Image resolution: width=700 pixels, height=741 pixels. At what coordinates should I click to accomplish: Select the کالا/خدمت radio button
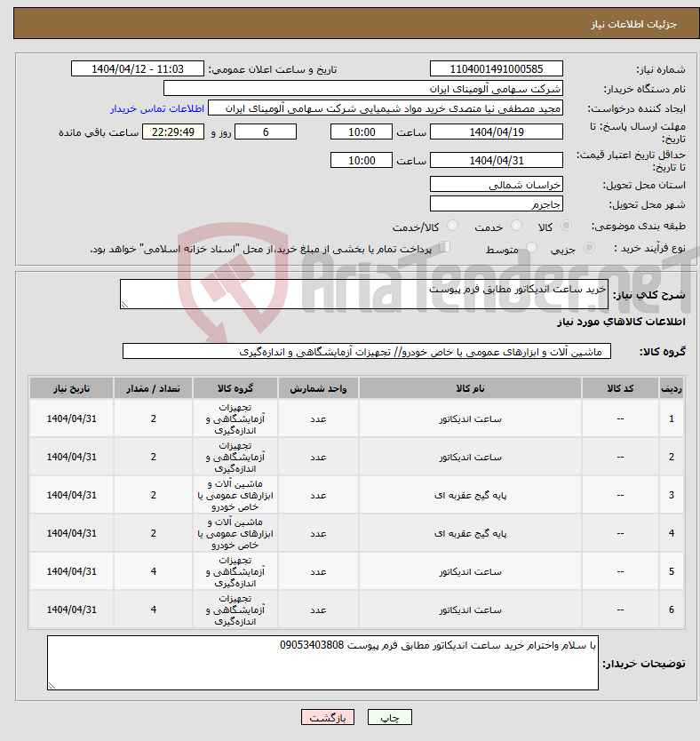click(x=452, y=226)
